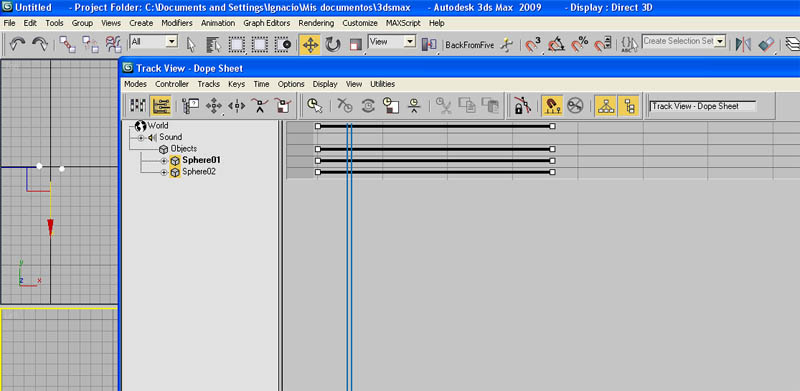This screenshot has height=391, width=800.
Task: Open the Modes menu in Track View
Action: pyautogui.click(x=135, y=84)
